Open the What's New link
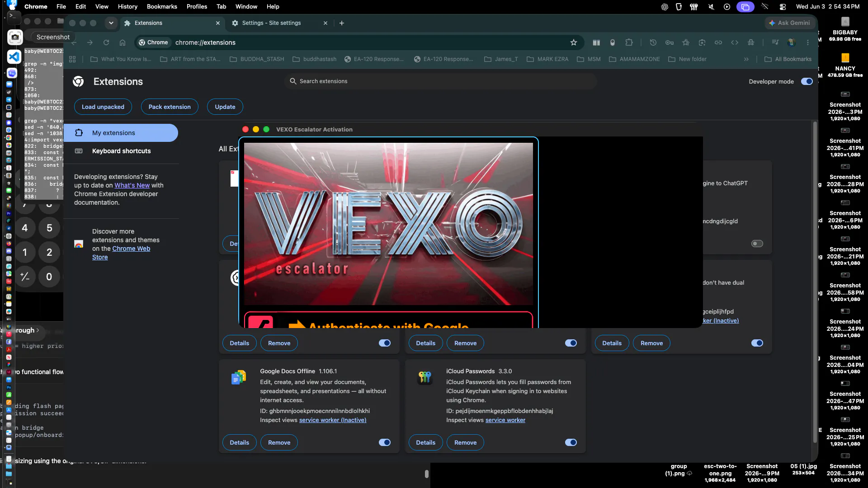The height and width of the screenshot is (488, 868). coord(132,185)
